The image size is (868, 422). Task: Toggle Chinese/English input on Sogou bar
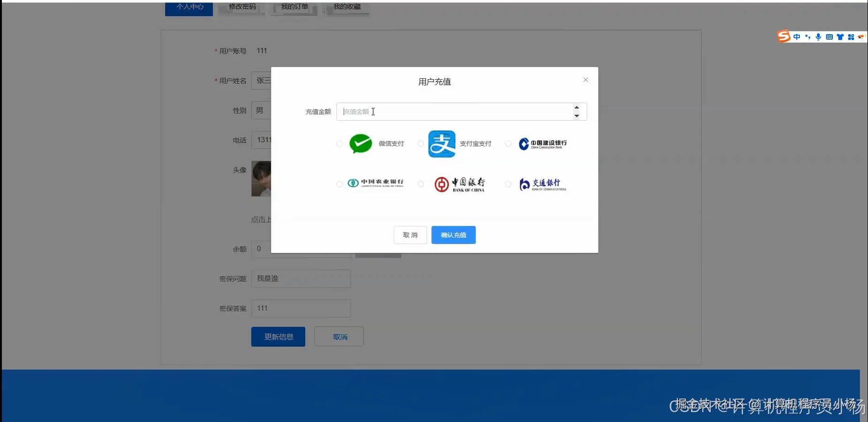click(797, 37)
